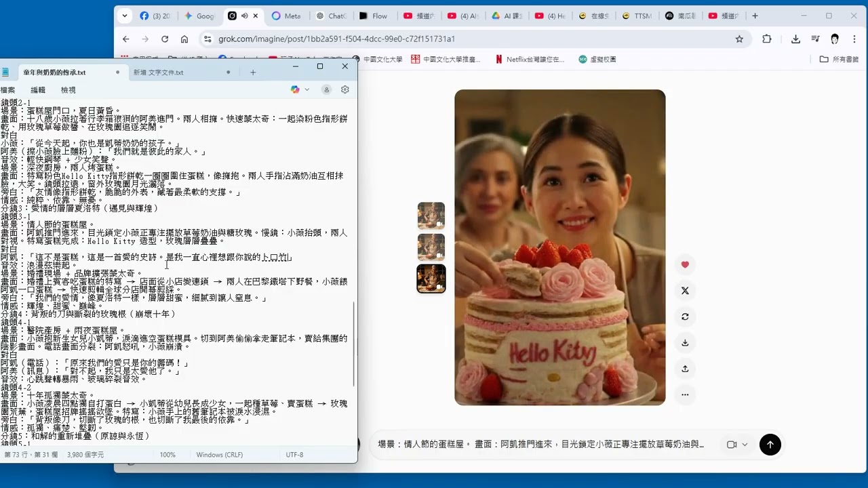The height and width of the screenshot is (488, 868).
Task: Open the media control icon in Chrome toolbar
Action: [x=815, y=39]
